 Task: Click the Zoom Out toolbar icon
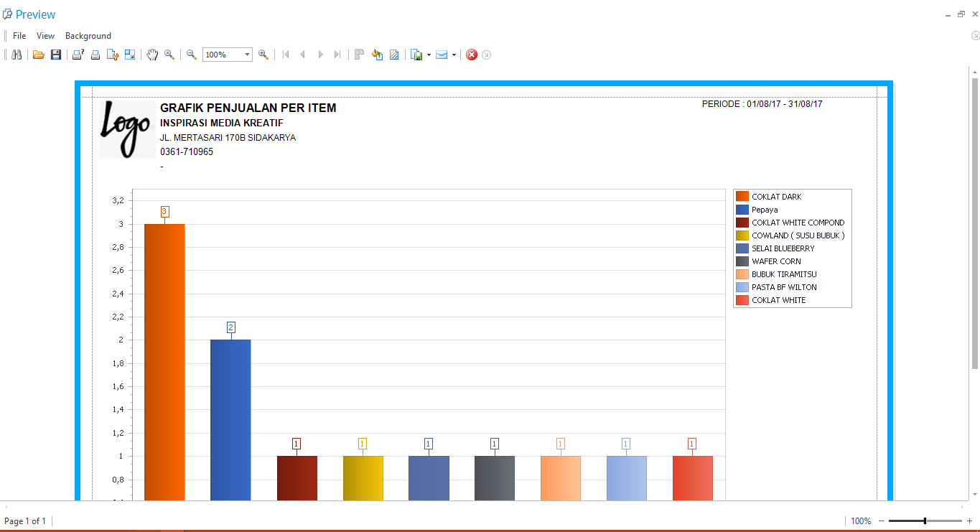point(192,55)
